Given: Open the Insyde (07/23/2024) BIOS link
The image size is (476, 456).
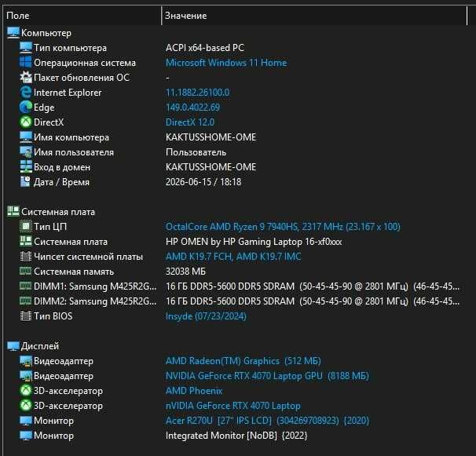Looking at the screenshot, I should [206, 316].
